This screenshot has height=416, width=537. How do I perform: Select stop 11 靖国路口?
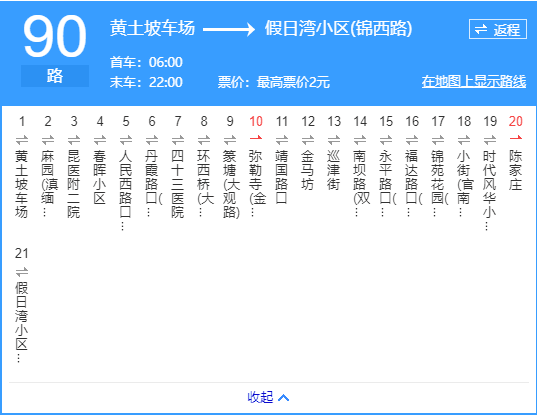pos(282,177)
